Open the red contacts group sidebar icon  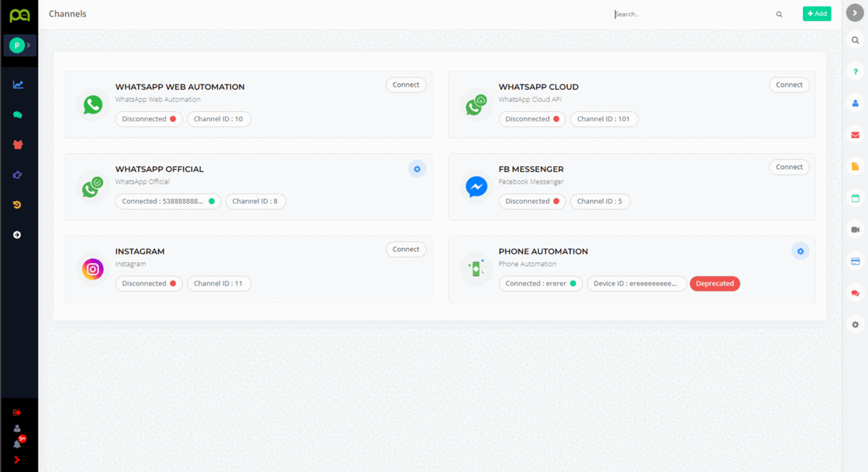18,145
